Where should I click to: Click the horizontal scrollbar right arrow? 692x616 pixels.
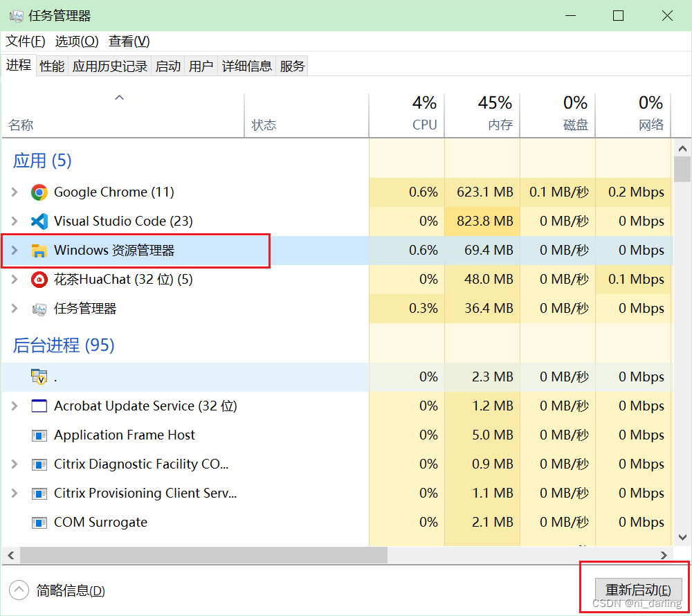pos(664,555)
